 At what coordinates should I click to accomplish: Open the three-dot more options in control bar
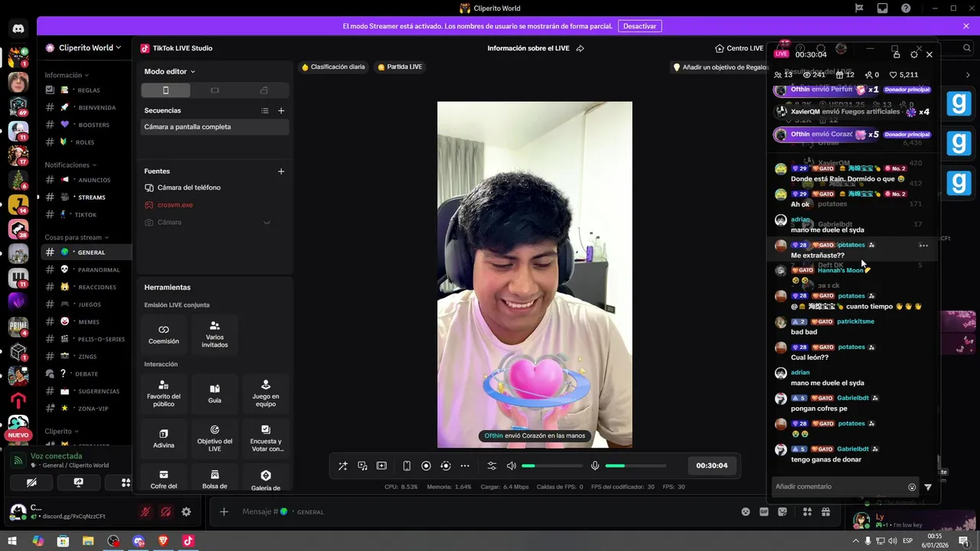pos(465,465)
